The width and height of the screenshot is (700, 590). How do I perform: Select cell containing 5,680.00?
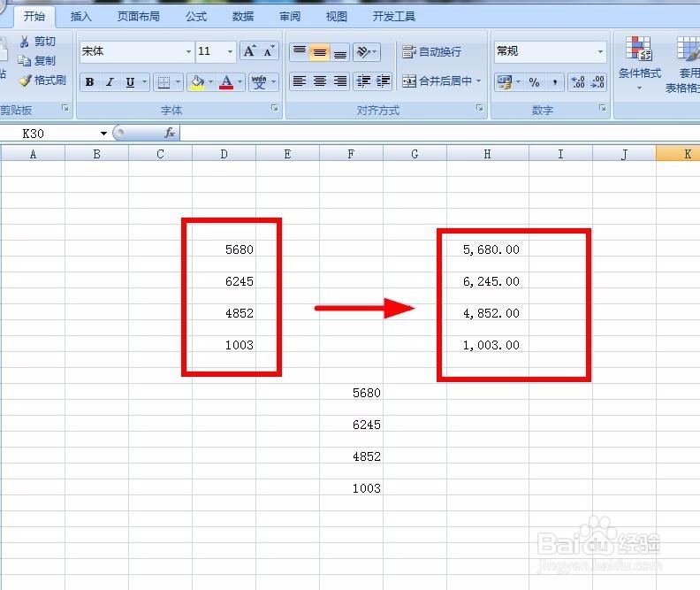(x=488, y=249)
